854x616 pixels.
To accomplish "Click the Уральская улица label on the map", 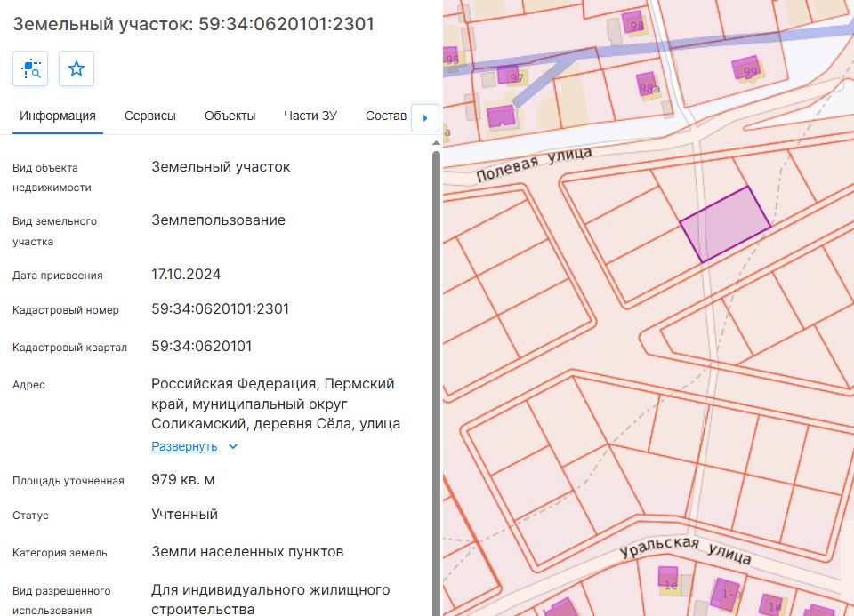I will [x=686, y=549].
